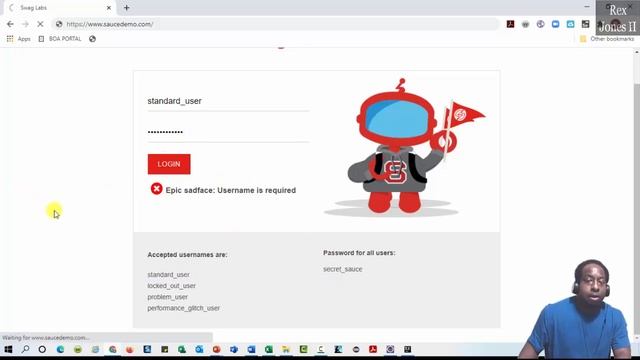
Task: Click the 'secret_sauce' password text
Action: click(343, 269)
